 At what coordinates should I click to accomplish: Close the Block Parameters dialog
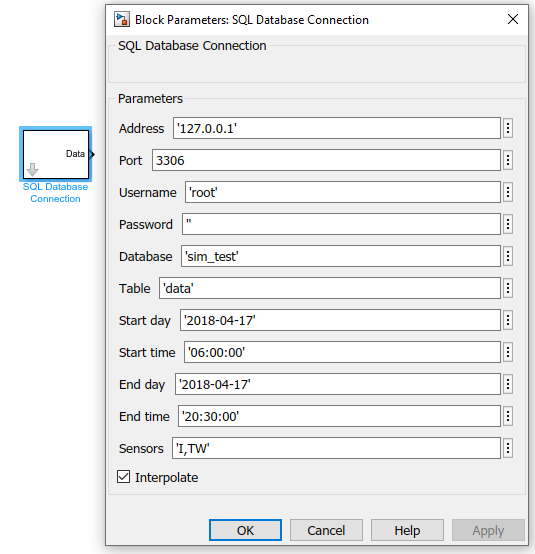pyautogui.click(x=513, y=19)
